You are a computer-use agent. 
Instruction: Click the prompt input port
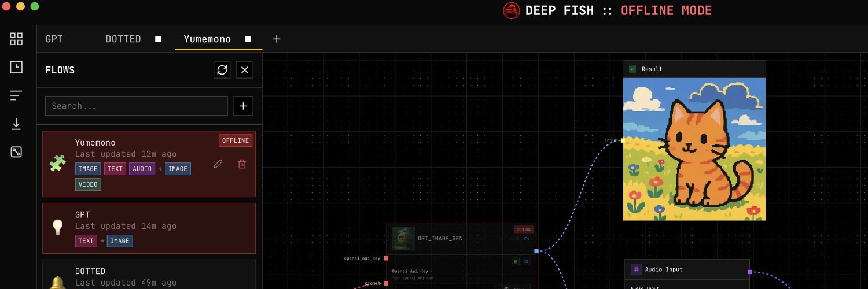point(386,283)
